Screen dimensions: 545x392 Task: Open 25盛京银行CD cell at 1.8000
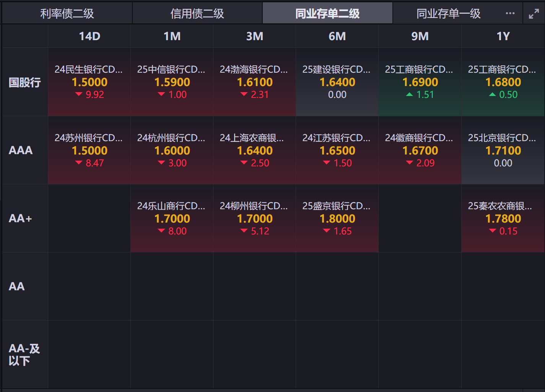(337, 218)
